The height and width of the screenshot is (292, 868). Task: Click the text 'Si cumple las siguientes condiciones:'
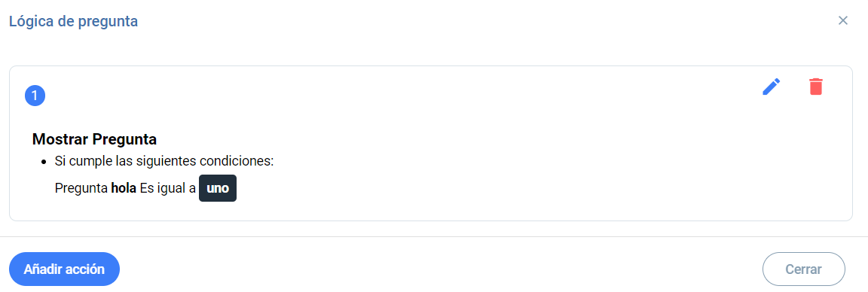pos(164,162)
